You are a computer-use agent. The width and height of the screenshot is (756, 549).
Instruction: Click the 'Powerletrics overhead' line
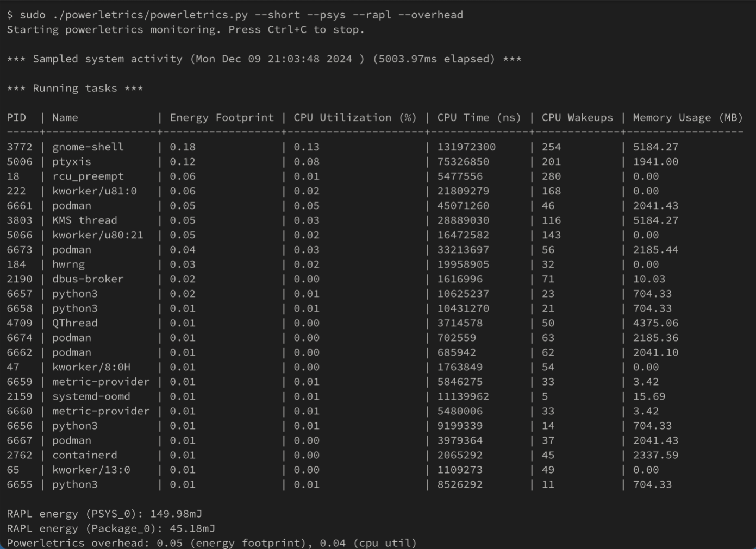[212, 542]
